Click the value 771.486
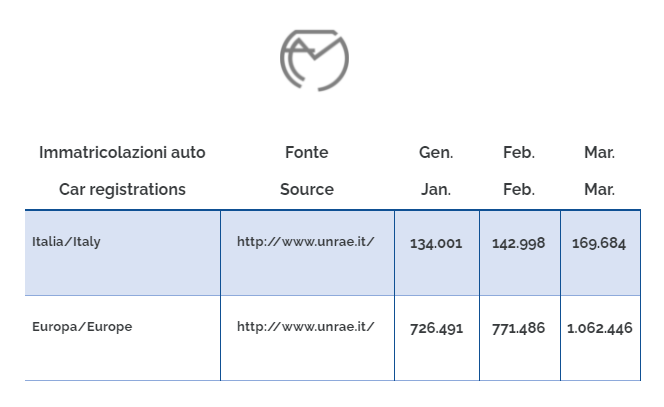 click(x=519, y=329)
